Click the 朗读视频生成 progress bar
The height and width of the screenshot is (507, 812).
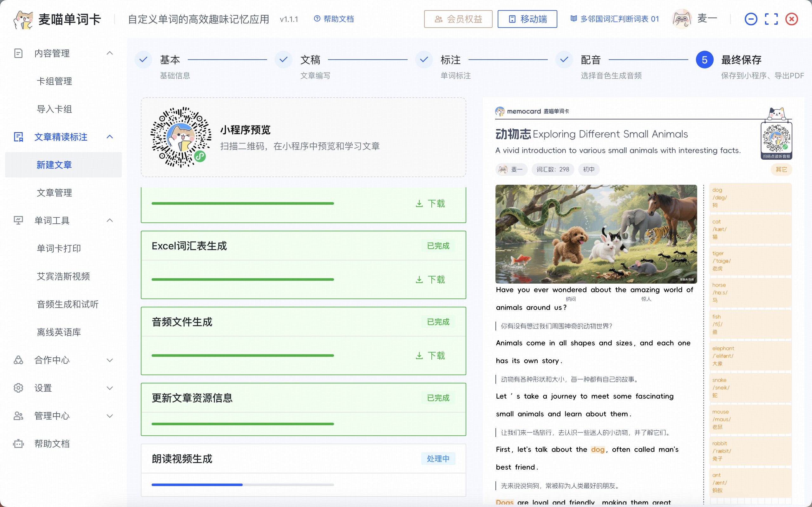point(243,485)
